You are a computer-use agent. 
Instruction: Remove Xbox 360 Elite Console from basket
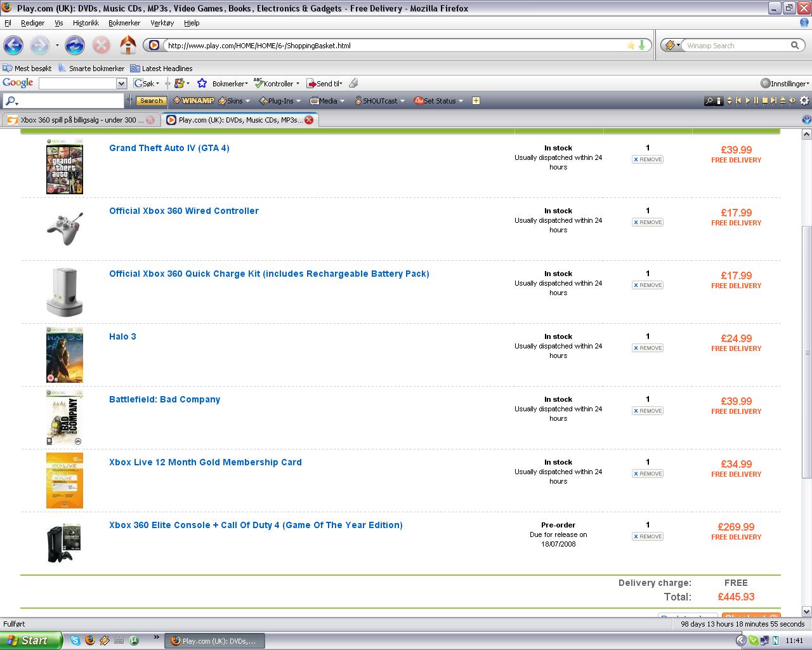[x=648, y=536]
